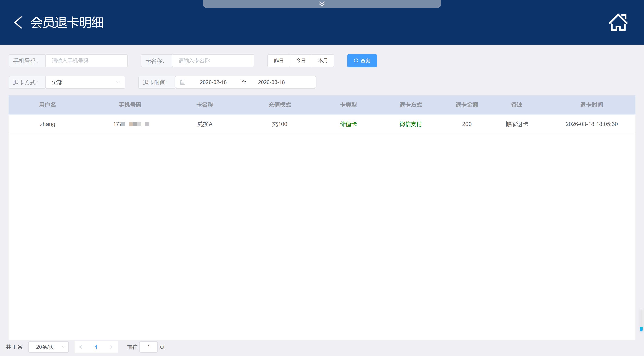Focus the 手机号码 input field
This screenshot has width=644, height=356.
click(x=86, y=61)
